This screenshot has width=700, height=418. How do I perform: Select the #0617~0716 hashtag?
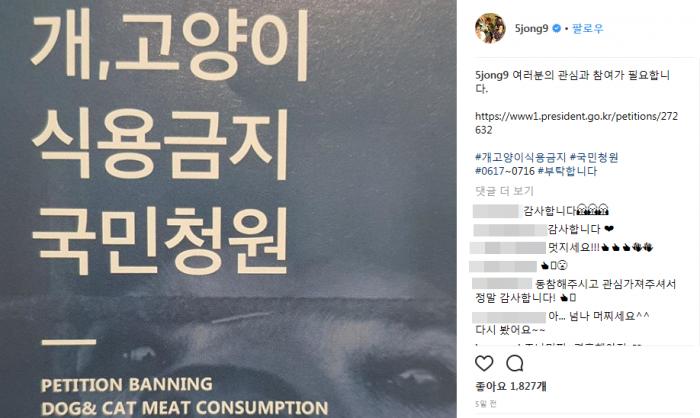pyautogui.click(x=505, y=171)
